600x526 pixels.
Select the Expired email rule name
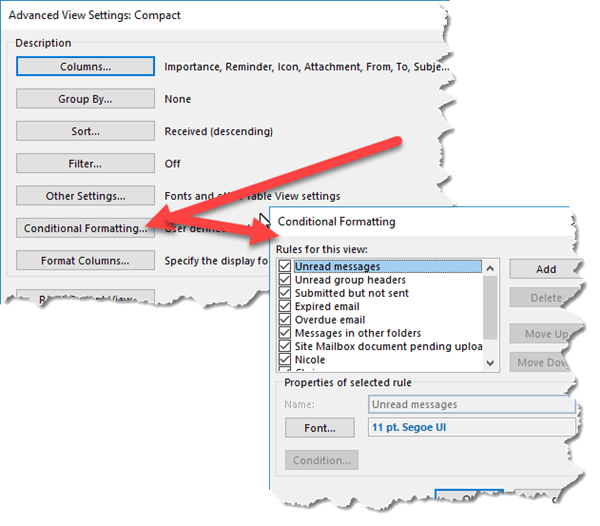pos(327,306)
